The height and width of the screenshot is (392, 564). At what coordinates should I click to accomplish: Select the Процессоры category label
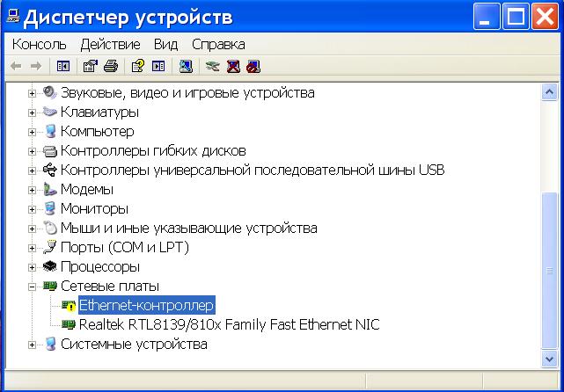pos(100,267)
